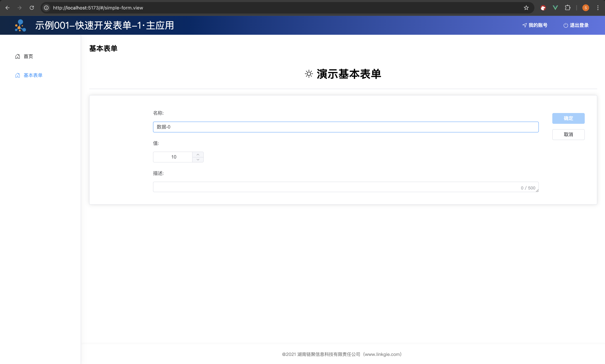605x364 pixels.
Task: Click the browser back arrow
Action: tap(7, 8)
